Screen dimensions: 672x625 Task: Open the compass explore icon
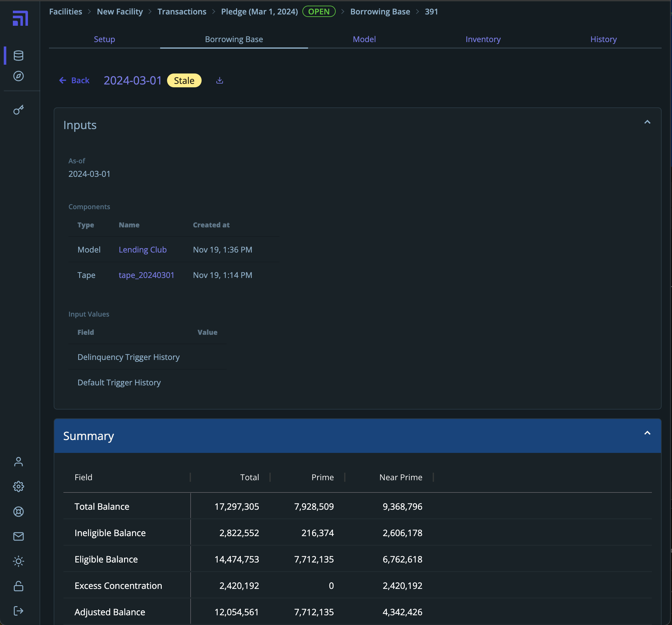18,76
